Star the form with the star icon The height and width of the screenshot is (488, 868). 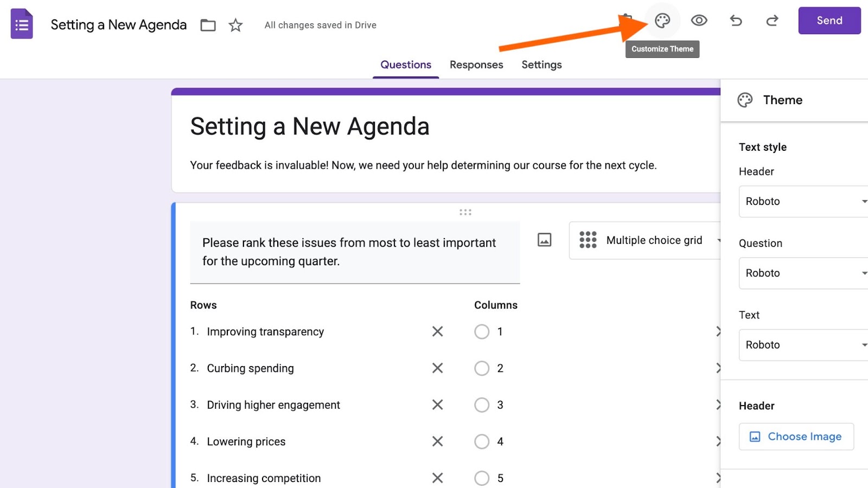[235, 25]
